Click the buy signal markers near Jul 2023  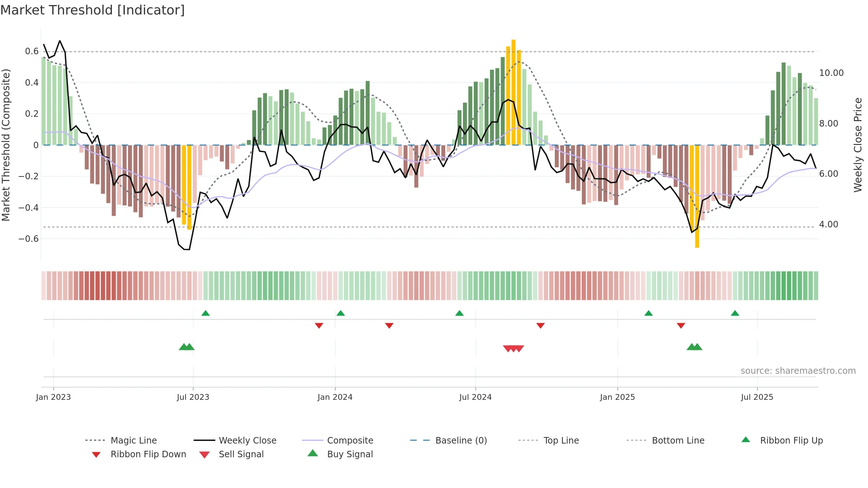pyautogui.click(x=187, y=347)
